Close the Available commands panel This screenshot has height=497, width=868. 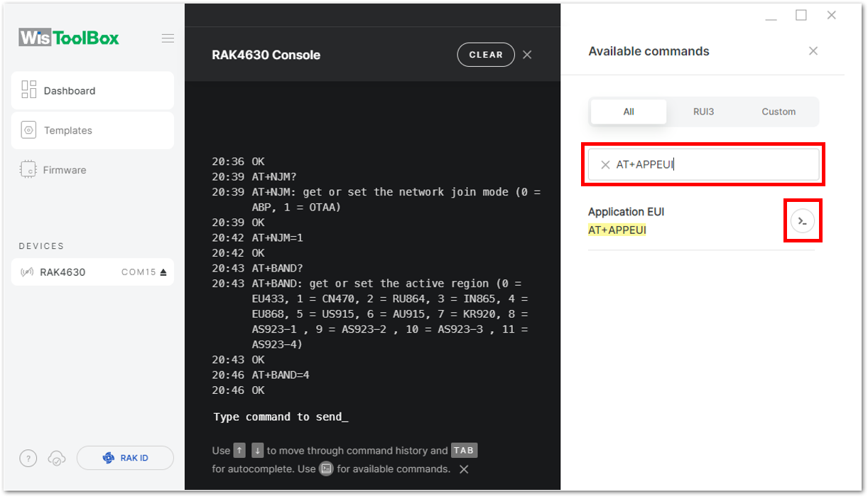813,51
